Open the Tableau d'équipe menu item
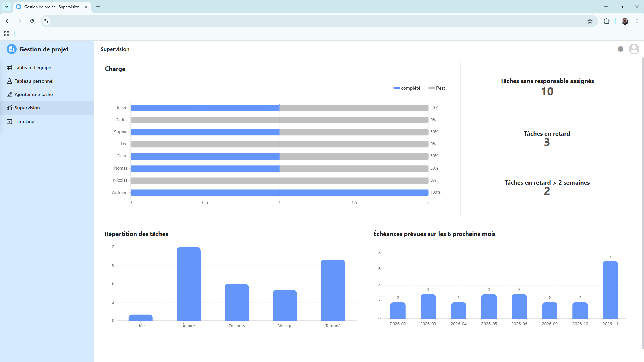 pyautogui.click(x=47, y=67)
